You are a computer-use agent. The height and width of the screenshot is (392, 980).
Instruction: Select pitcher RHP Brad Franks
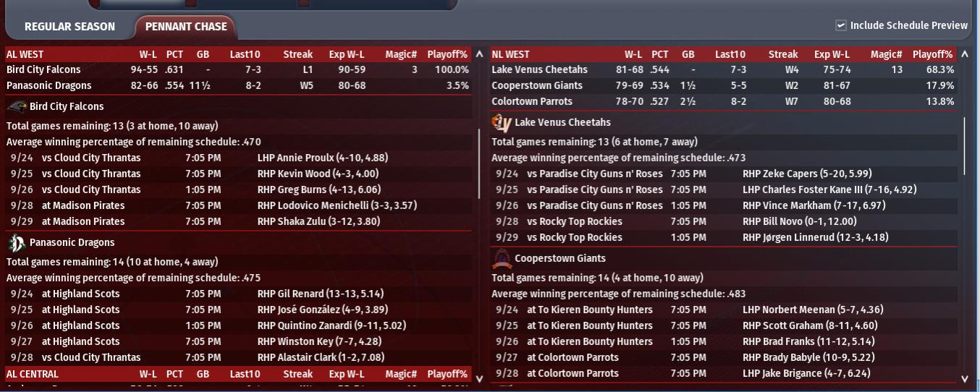click(x=808, y=342)
